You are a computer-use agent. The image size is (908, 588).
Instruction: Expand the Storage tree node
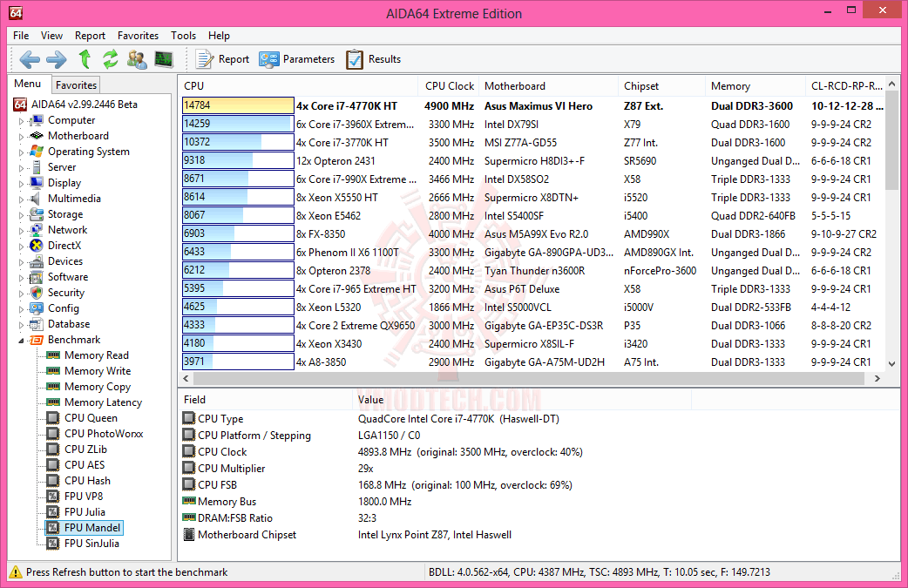pos(22,214)
